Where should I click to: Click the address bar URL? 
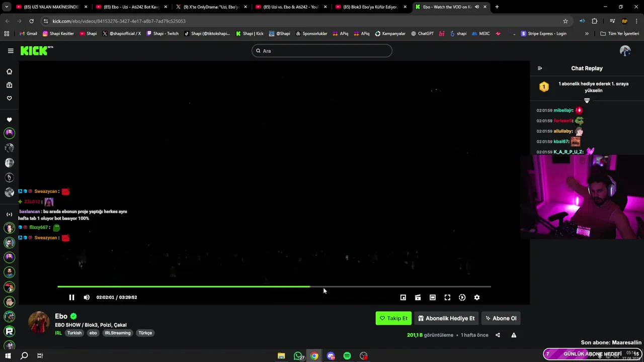pyautogui.click(x=119, y=21)
